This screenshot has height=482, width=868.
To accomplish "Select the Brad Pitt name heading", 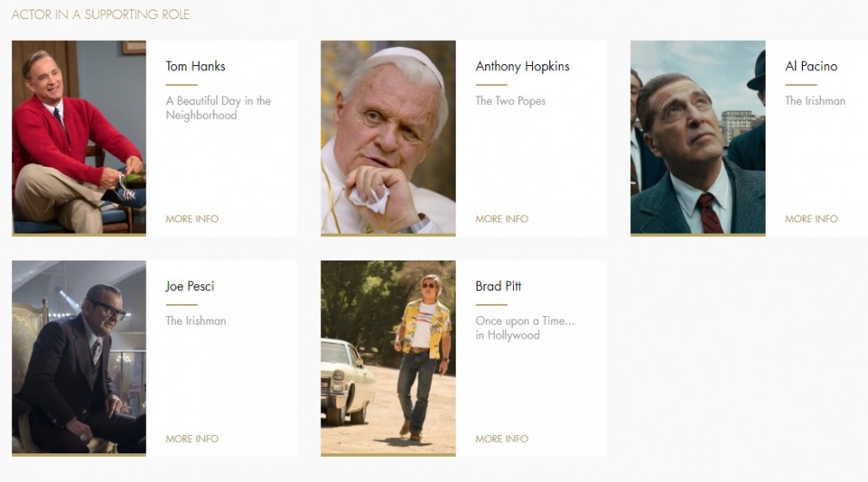I will click(498, 286).
